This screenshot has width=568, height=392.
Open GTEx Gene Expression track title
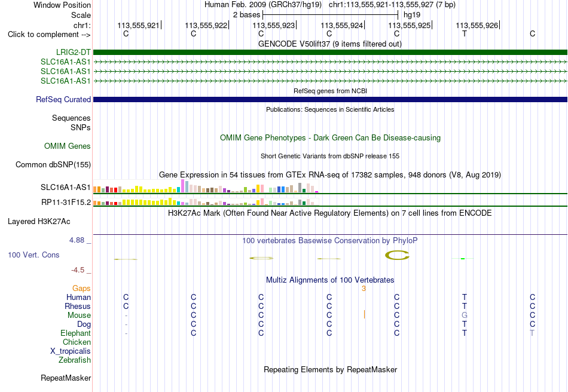click(x=330, y=175)
